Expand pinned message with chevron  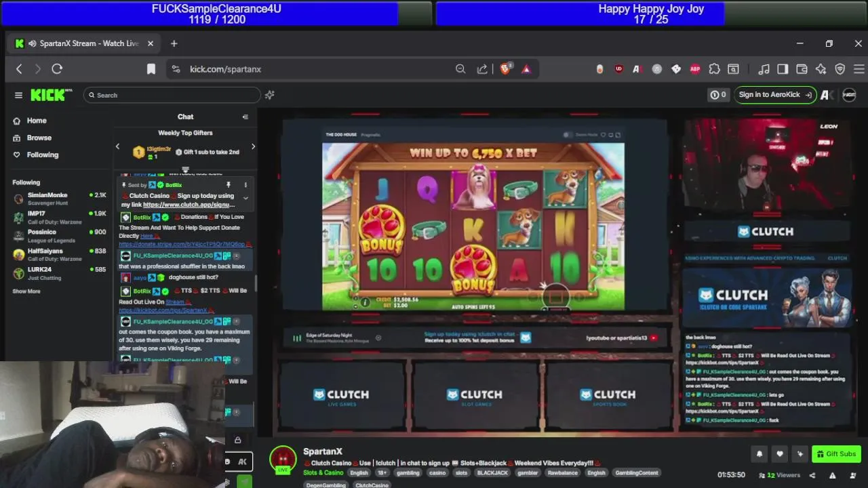pos(245,198)
